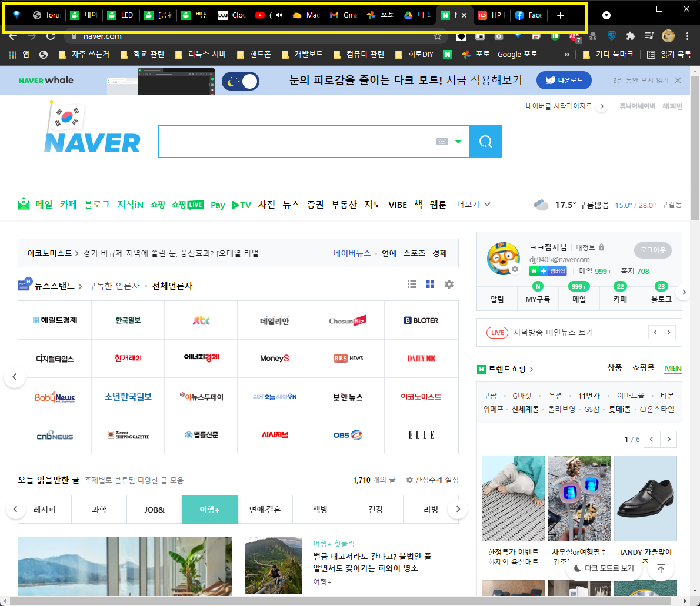Viewport: 700px width, 606px height.
Task: Close the whale dark mode banner
Action: 678,81
